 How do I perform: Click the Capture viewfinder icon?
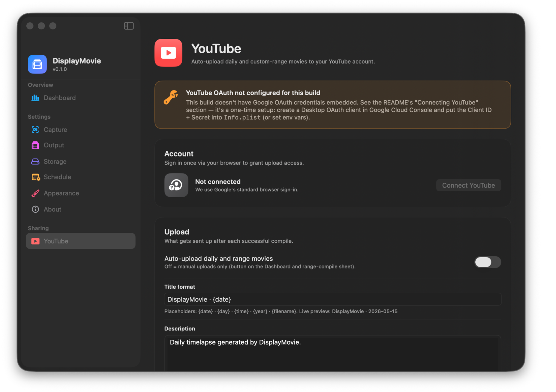tap(35, 130)
